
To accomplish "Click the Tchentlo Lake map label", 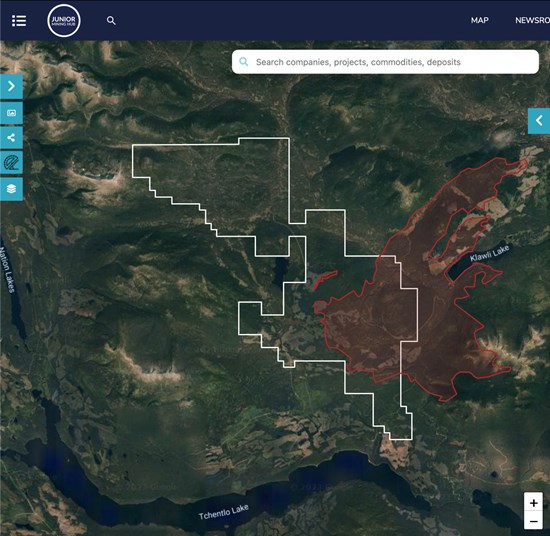I will tap(224, 512).
